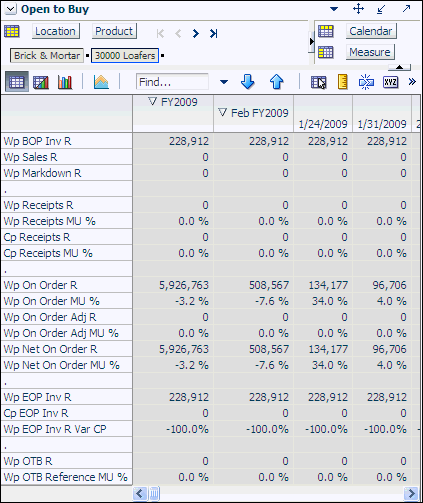Click the row axis grid icon beside Measure
The width and height of the screenshot is (423, 503).
tap(325, 52)
